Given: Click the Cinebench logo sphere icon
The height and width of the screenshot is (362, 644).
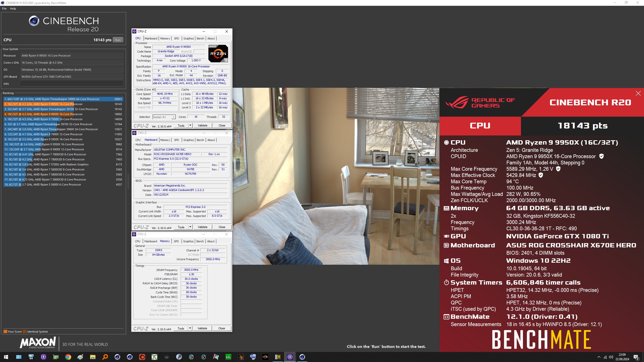Looking at the screenshot, I should click(34, 21).
